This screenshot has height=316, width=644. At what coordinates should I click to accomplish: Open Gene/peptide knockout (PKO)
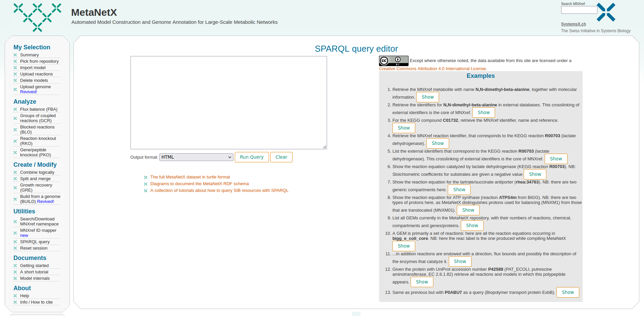click(x=36, y=152)
